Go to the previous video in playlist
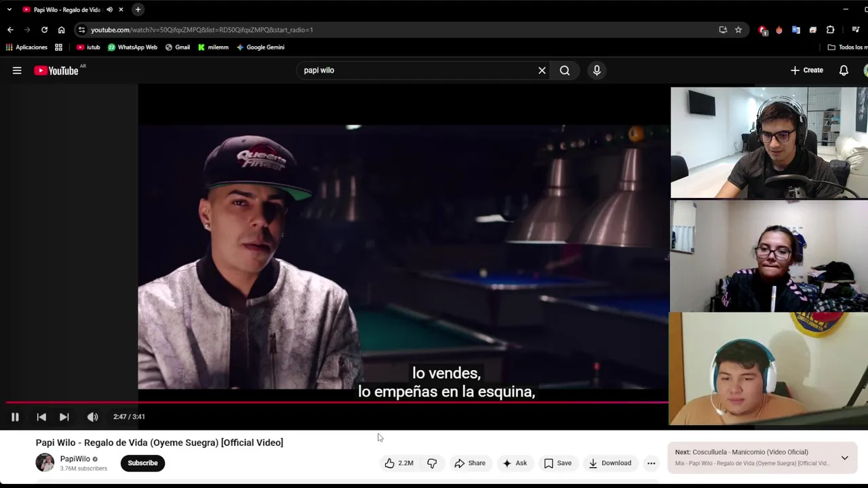Screen dimensions: 868x488 41,417
